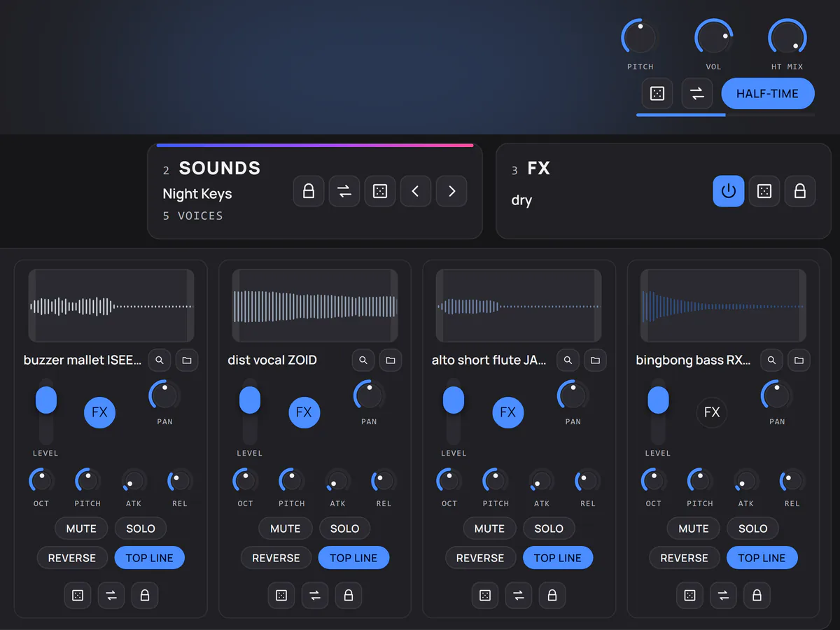Click the LEVEL slider of dist vocal ZOID voice

click(250, 412)
